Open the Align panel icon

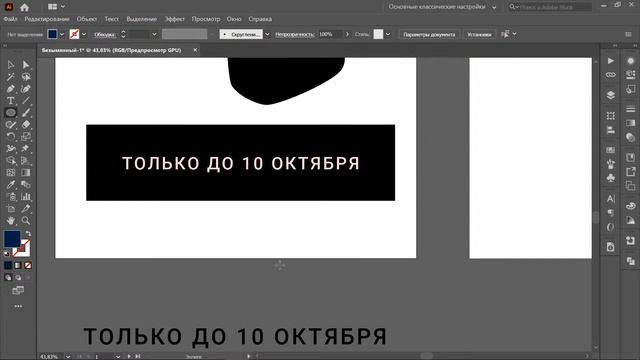(x=611, y=130)
